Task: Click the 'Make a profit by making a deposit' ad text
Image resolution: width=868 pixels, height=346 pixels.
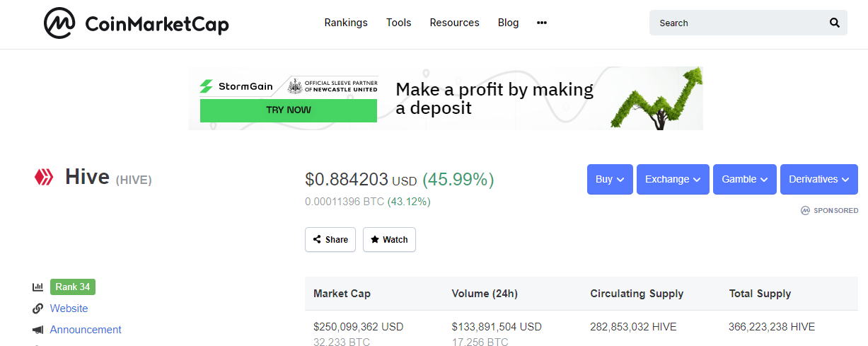Action: click(x=494, y=98)
